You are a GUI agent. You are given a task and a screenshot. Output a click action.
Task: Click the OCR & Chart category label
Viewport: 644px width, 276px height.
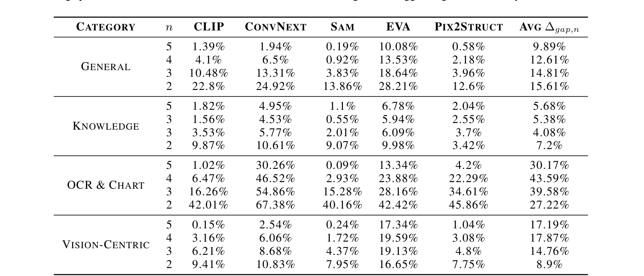pyautogui.click(x=106, y=185)
